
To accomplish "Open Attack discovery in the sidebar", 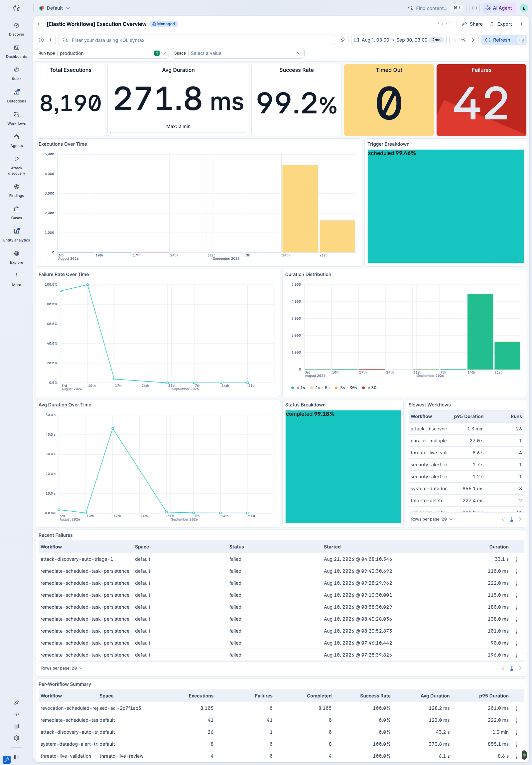I will tap(16, 166).
